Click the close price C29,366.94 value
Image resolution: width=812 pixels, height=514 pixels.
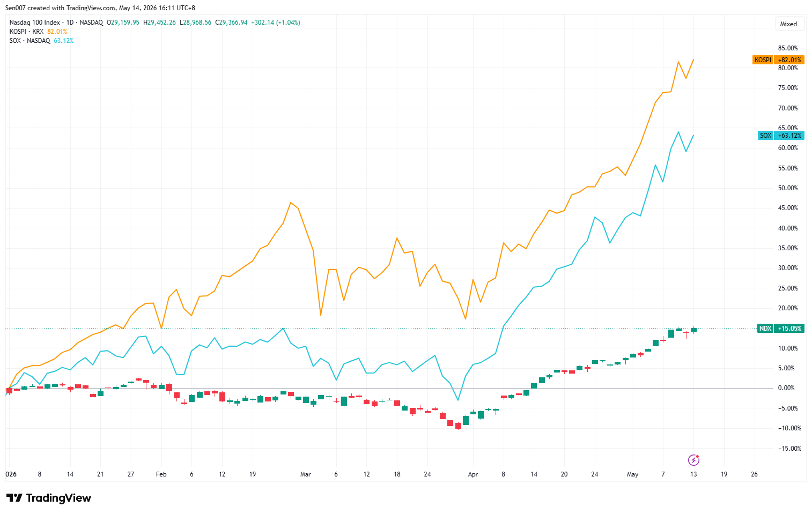231,23
